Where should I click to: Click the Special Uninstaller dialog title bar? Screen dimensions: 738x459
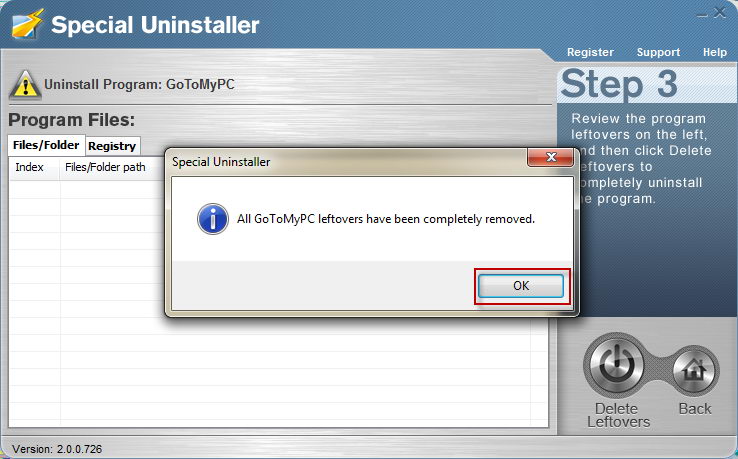348,162
